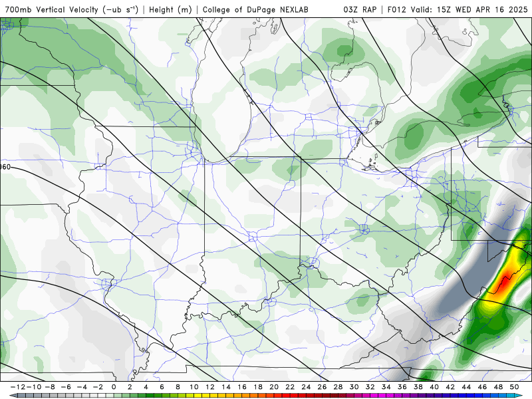532x399 pixels.
Task: Click the '-12' colorbar scale label
Action: tap(18, 387)
